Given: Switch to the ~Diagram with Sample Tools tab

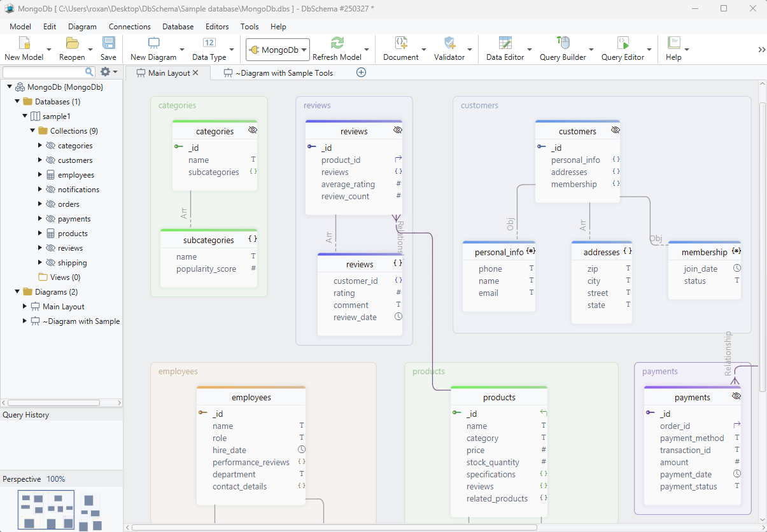Looking at the screenshot, I should tap(278, 73).
